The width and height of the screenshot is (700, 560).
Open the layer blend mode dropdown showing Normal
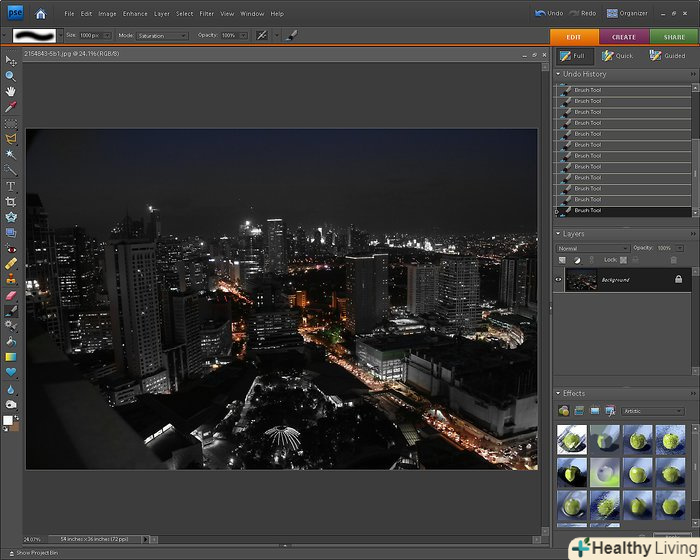593,248
